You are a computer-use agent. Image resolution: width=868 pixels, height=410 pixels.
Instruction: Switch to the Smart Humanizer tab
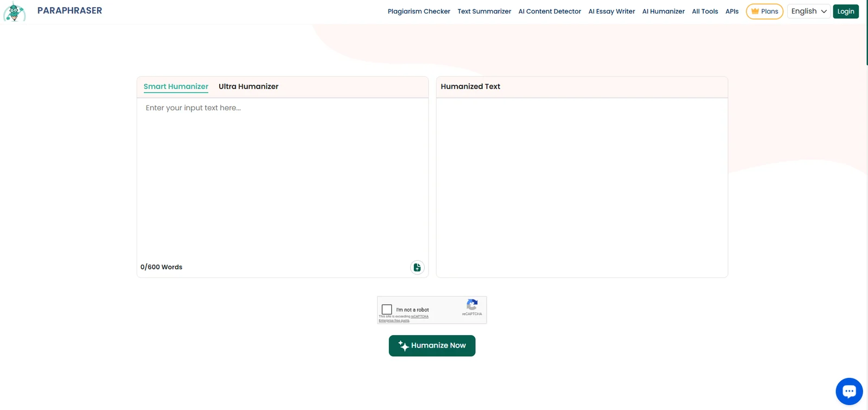tap(176, 86)
